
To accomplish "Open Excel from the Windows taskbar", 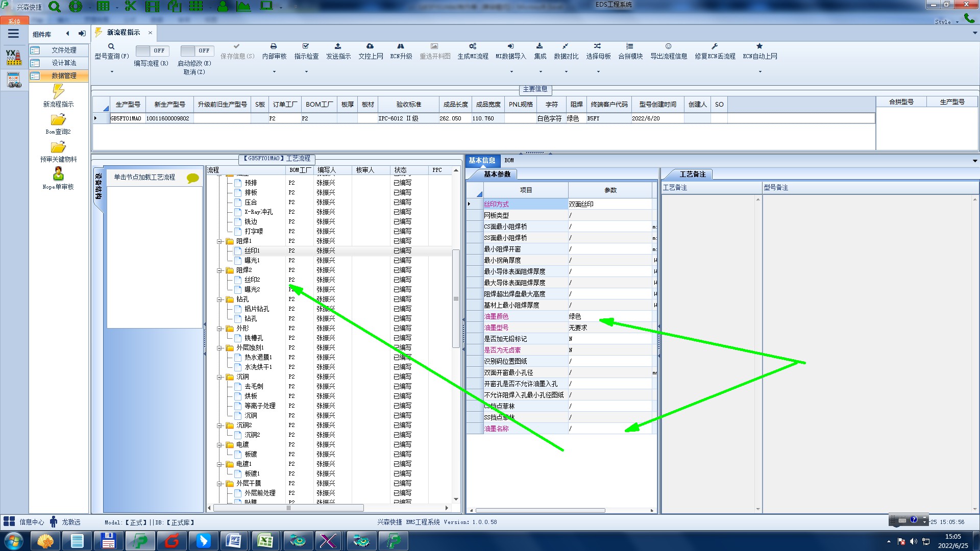I will coord(265,541).
